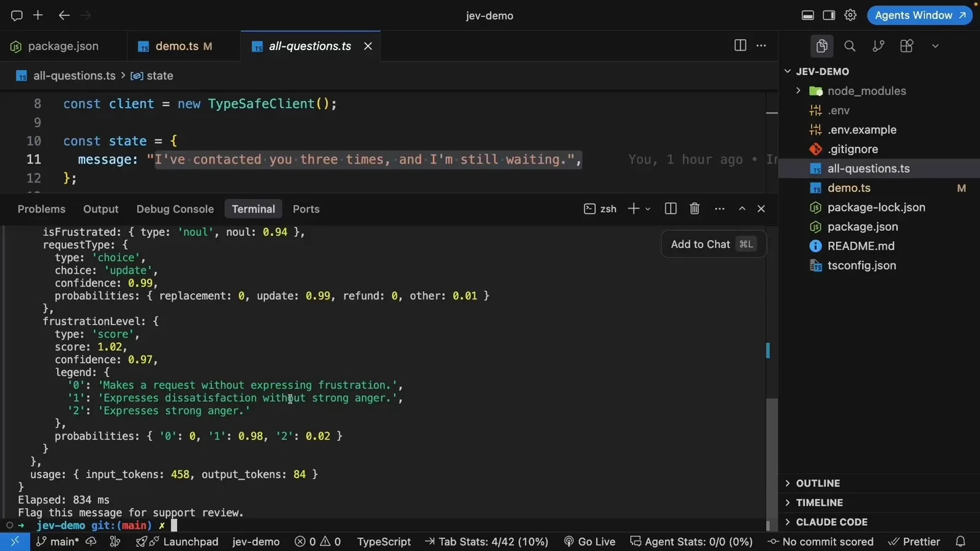Viewport: 980px width, 551px height.
Task: Split the editor to the right
Action: point(740,45)
